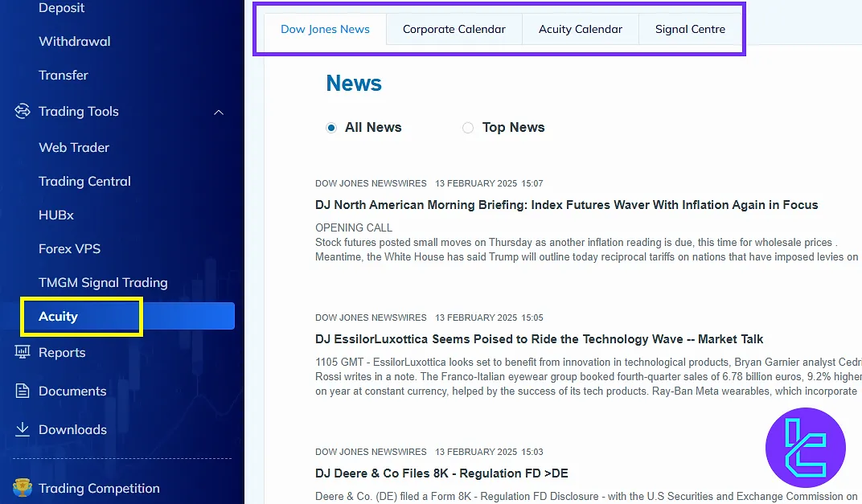This screenshot has height=504, width=862.
Task: Click the 13 FEBRUARY 2025 15:05 timestamp
Action: [x=489, y=318]
